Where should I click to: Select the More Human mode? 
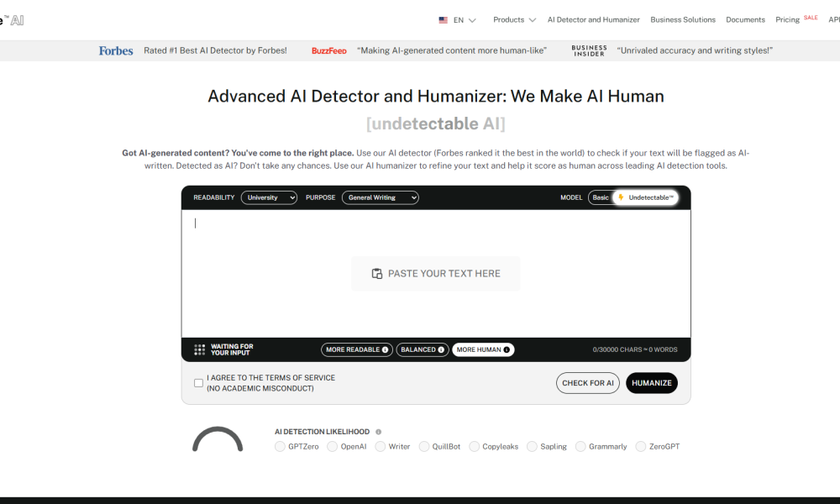pyautogui.click(x=483, y=349)
